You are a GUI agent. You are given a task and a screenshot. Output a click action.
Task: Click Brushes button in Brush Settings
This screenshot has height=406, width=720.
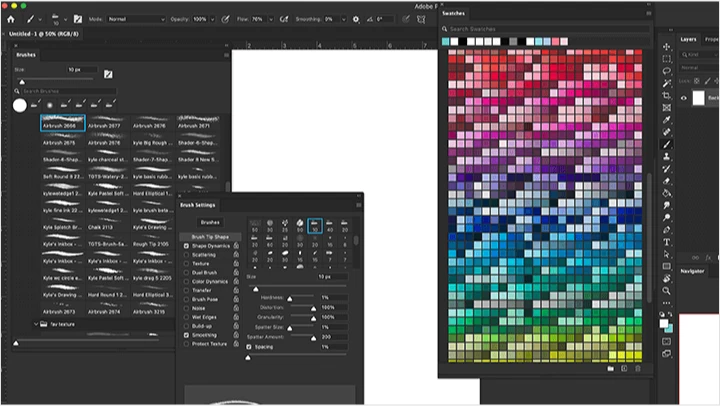pyautogui.click(x=210, y=222)
